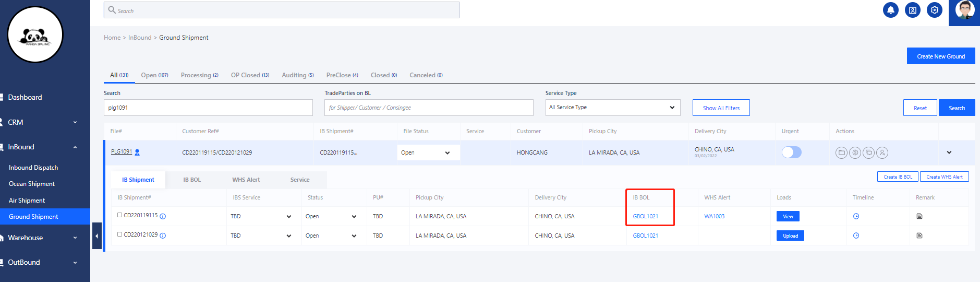Check the CD220119115 shipment checkbox

(120, 215)
